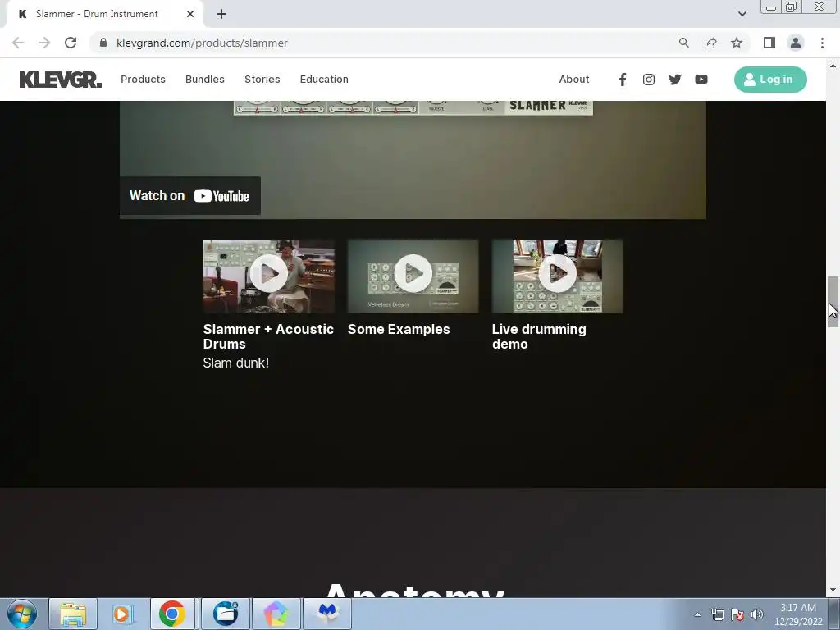
Task: Open a new browser tab
Action: pos(221,14)
